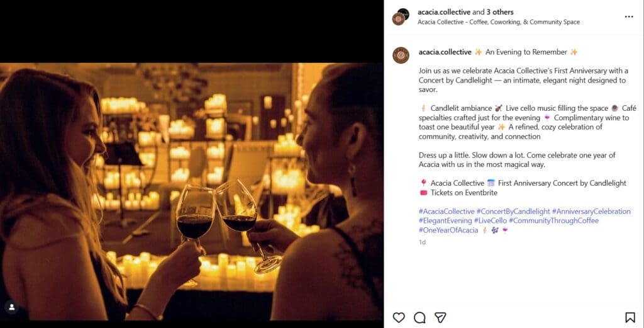Screen dimensions: 644x328
Task: Click the caption's Acacia profile picture
Action: 401,55
